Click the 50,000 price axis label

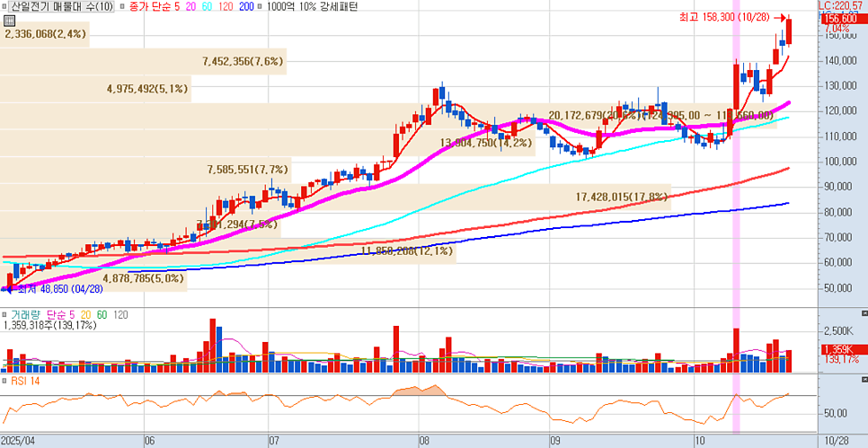point(840,287)
